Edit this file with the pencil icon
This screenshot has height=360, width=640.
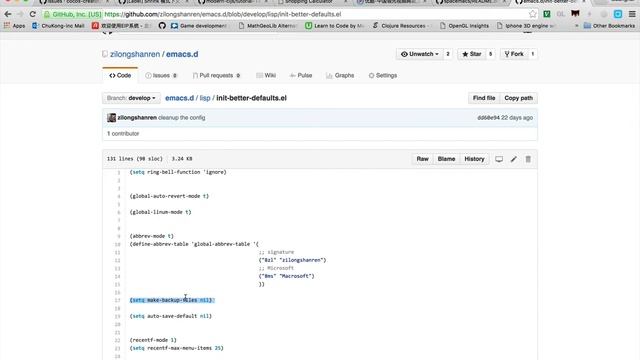click(513, 159)
